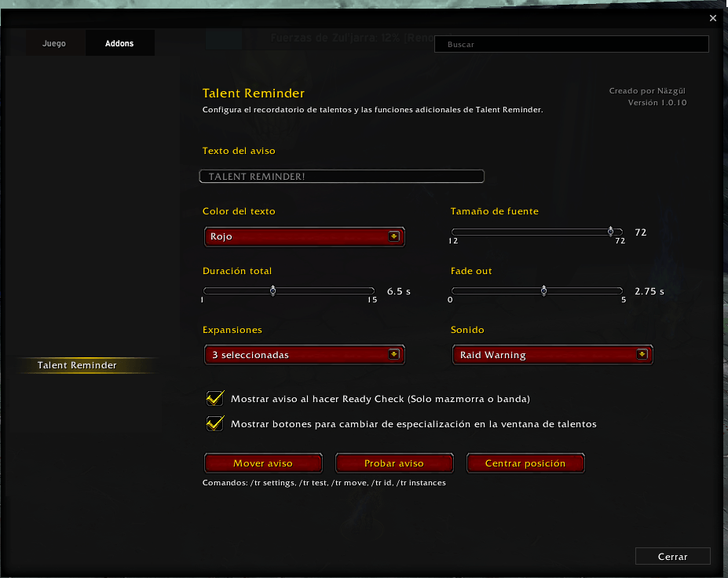Screen dimensions: 728x578
Task: Open the Expansiones dropdown arrow
Action: (x=393, y=354)
